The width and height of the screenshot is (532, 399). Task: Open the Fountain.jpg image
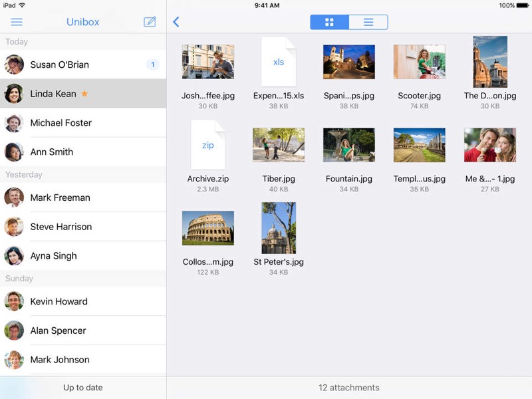pos(348,145)
